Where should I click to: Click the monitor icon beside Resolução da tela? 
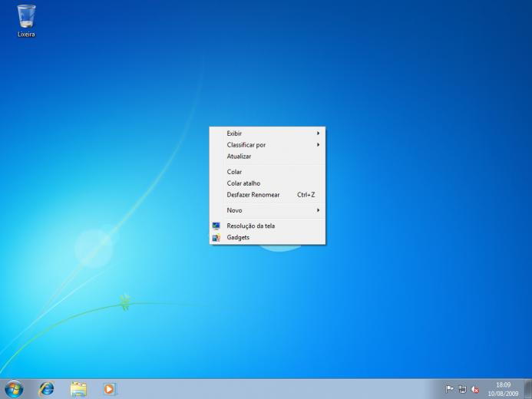click(216, 226)
